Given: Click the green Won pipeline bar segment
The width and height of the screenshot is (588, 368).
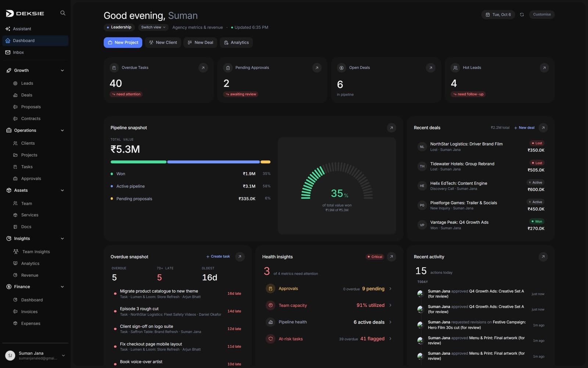Looking at the screenshot, I should point(139,162).
